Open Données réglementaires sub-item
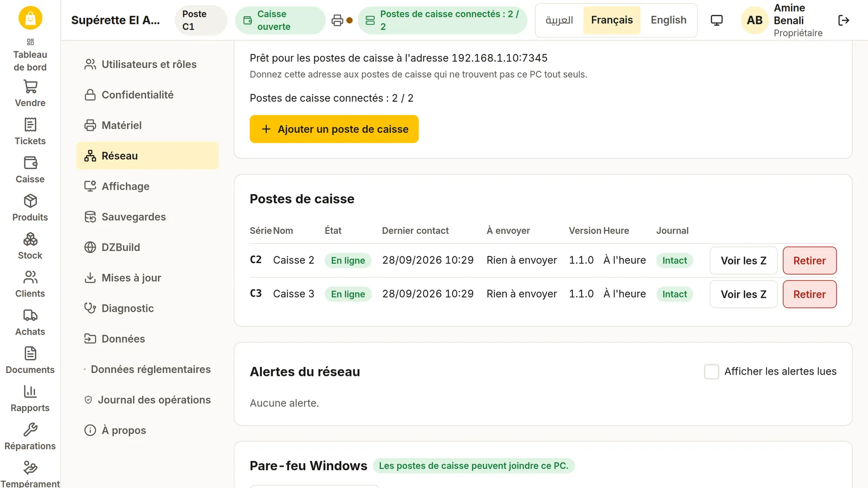The width and height of the screenshot is (868, 488). tap(148, 369)
